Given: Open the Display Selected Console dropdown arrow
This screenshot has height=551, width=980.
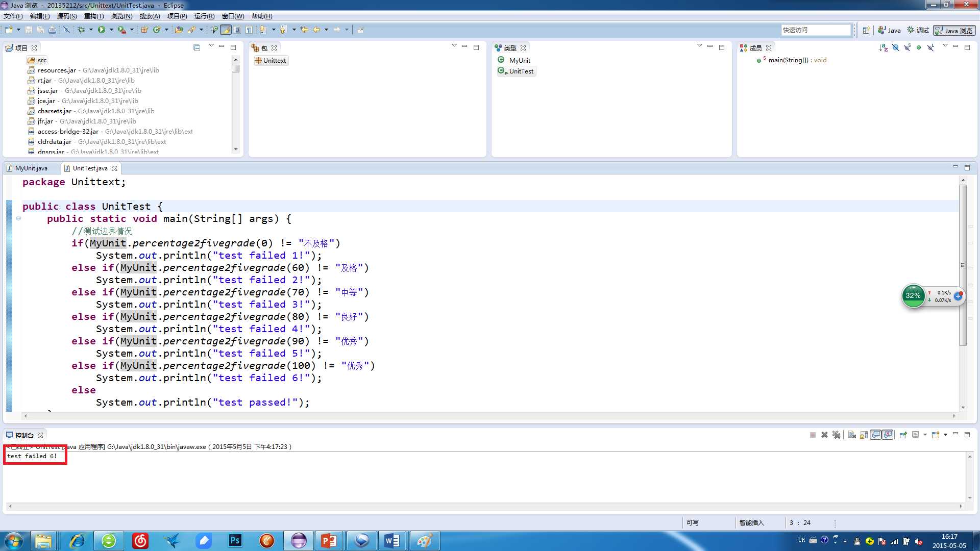Looking at the screenshot, I should point(925,435).
